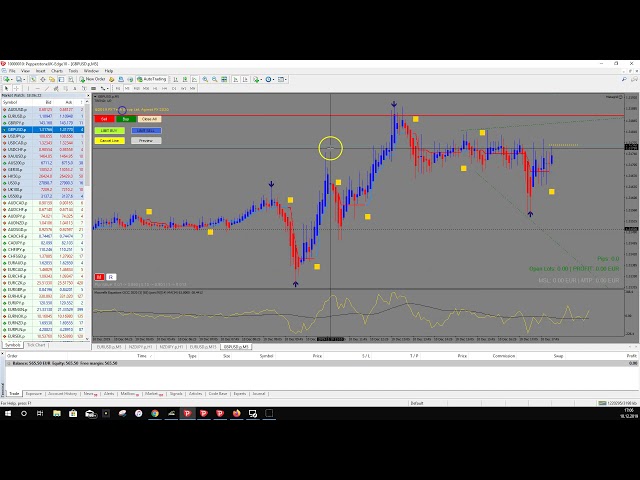The width and height of the screenshot is (640, 480).
Task: Switch to the Tick Chart tab
Action: pyautogui.click(x=35, y=346)
